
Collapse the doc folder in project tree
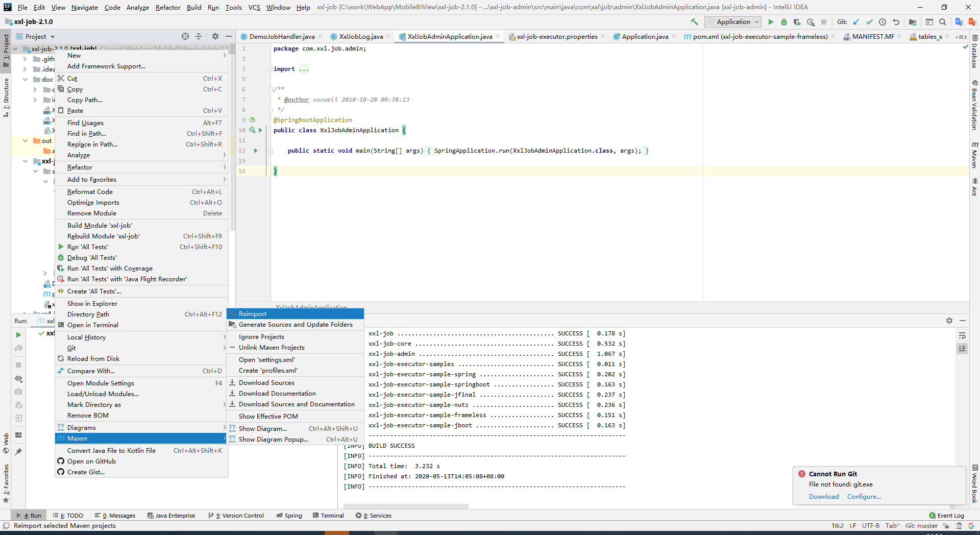[x=25, y=80]
